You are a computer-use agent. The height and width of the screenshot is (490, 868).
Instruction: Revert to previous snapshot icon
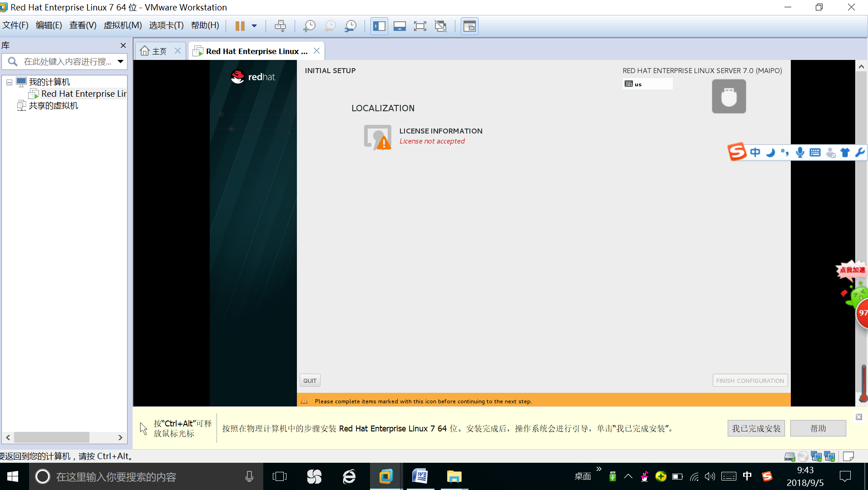pyautogui.click(x=330, y=26)
